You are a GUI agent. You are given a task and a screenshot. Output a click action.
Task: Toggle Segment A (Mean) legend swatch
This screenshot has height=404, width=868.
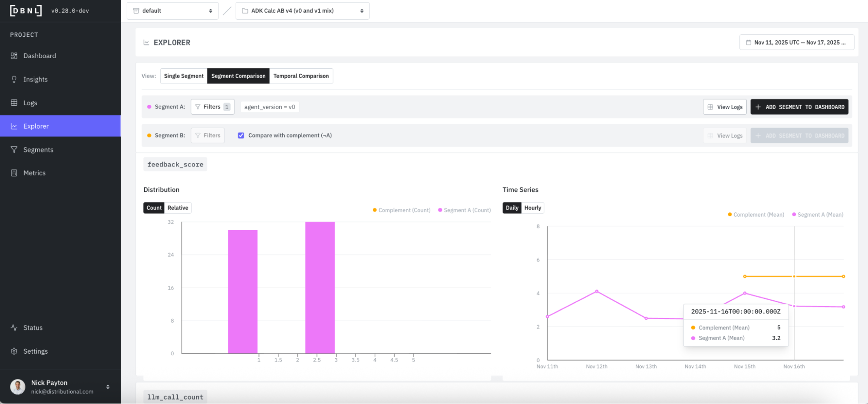794,215
